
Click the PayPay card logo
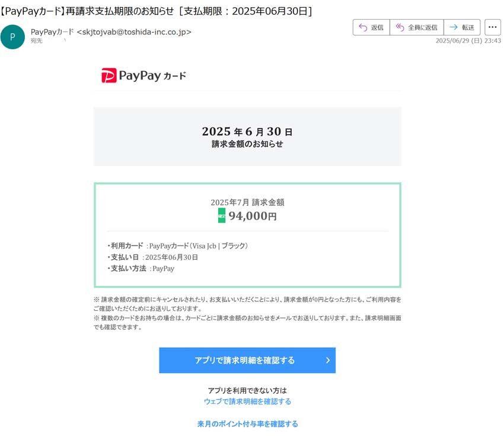point(143,75)
